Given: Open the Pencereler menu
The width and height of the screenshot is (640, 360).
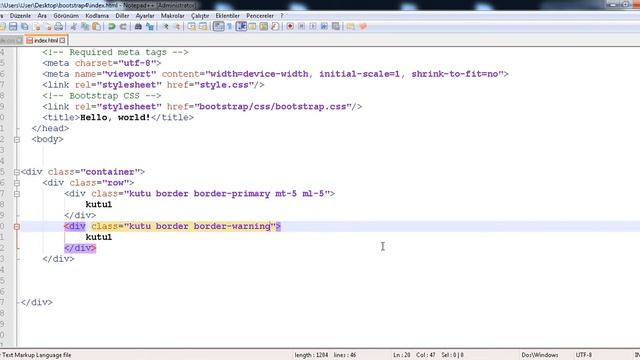Looking at the screenshot, I should [260, 16].
